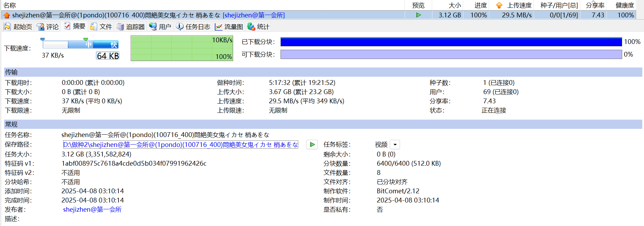The height and width of the screenshot is (226, 644).
Task: Click the 已下载分块 blue progress bar
Action: click(x=451, y=42)
